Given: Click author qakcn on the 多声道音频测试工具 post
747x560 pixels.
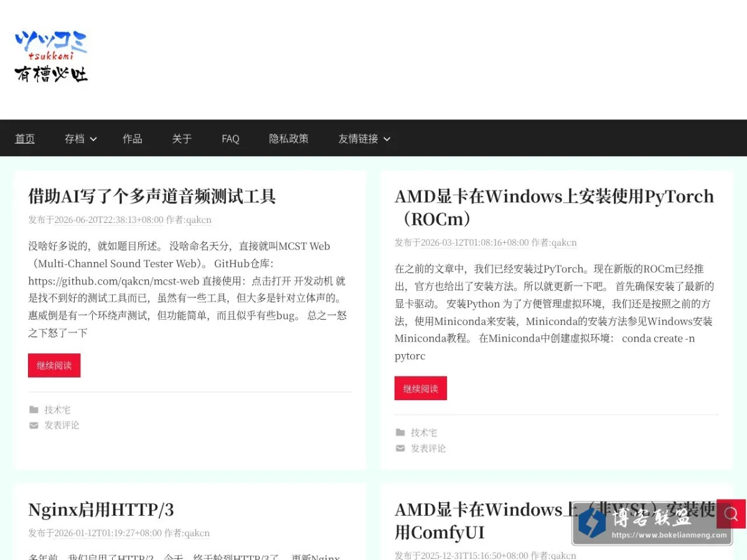Looking at the screenshot, I should [x=198, y=220].
